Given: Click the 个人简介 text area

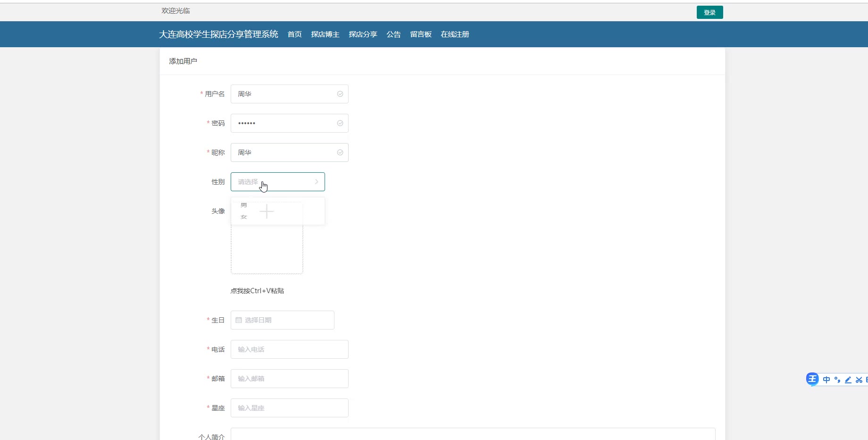Looking at the screenshot, I should click(x=473, y=434).
